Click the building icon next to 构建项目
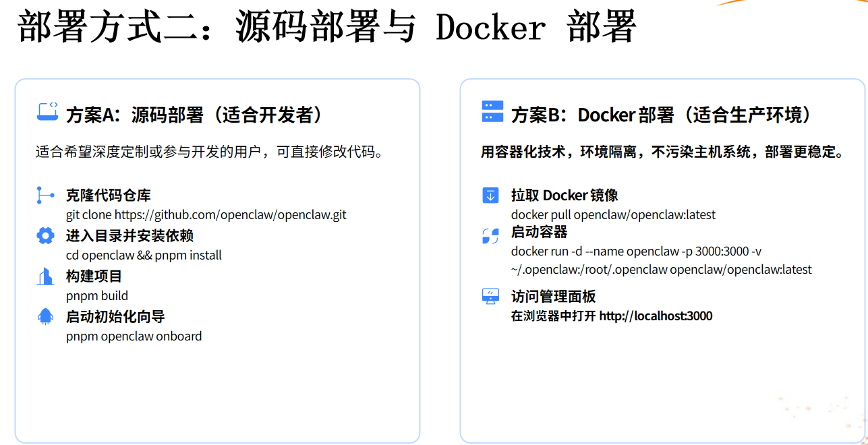Viewport: 868px width, 445px height. (45, 276)
